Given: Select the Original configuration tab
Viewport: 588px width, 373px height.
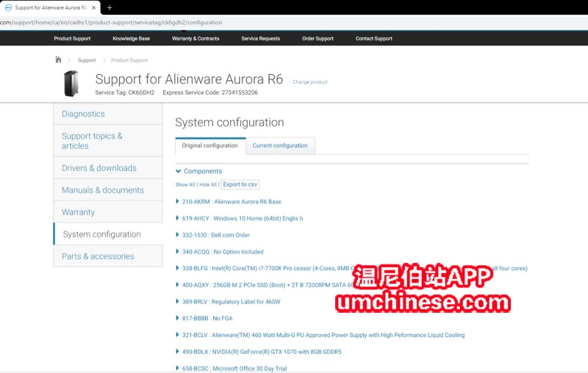Looking at the screenshot, I should pos(210,145).
